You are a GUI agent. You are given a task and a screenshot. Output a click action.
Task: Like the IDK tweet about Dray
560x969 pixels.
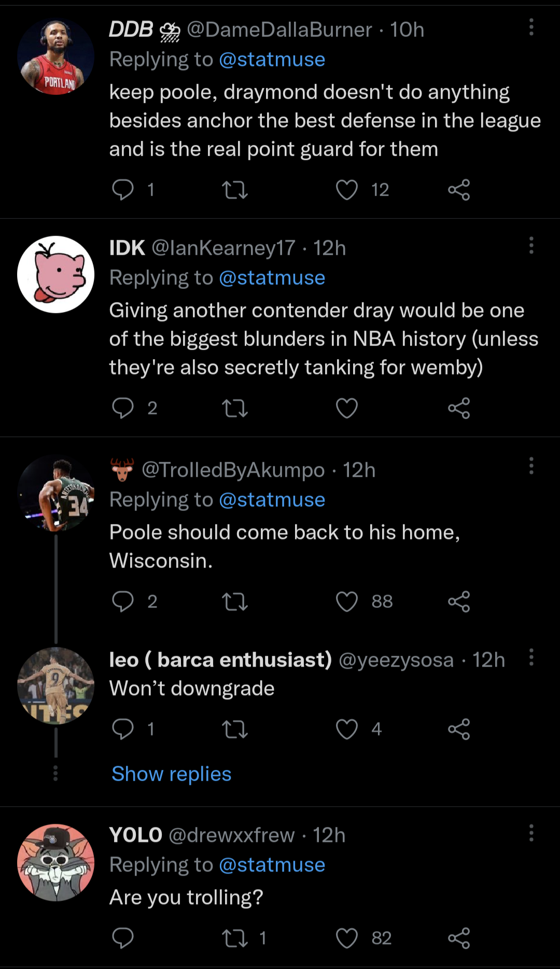(347, 408)
